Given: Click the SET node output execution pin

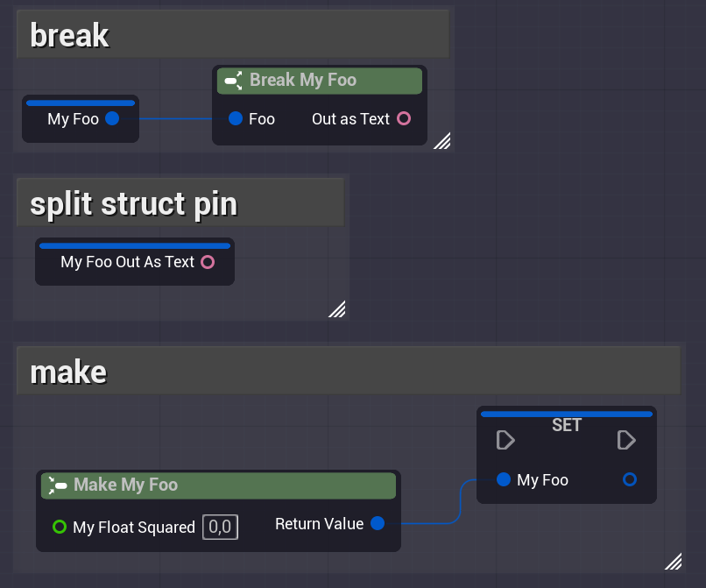Looking at the screenshot, I should point(626,440).
